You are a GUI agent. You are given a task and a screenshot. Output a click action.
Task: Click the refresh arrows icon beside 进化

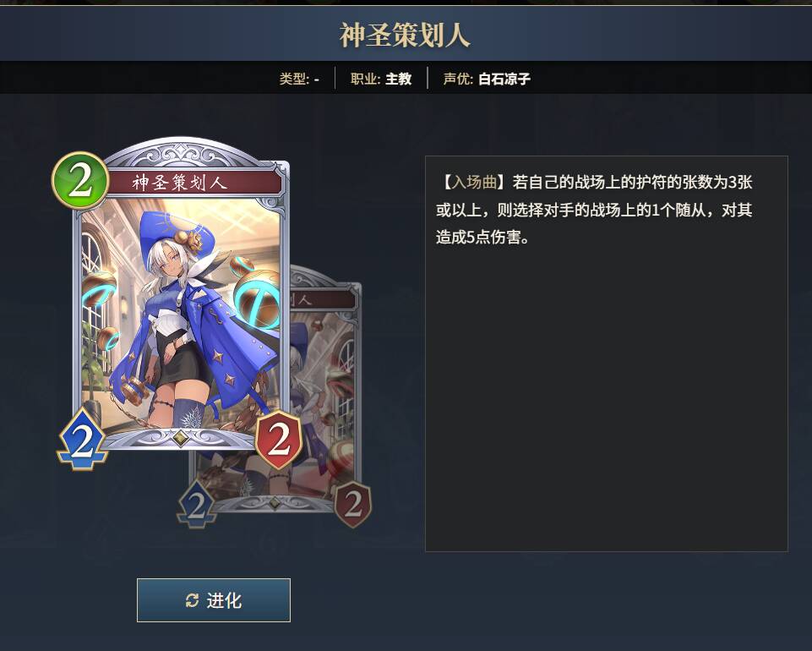[x=192, y=600]
